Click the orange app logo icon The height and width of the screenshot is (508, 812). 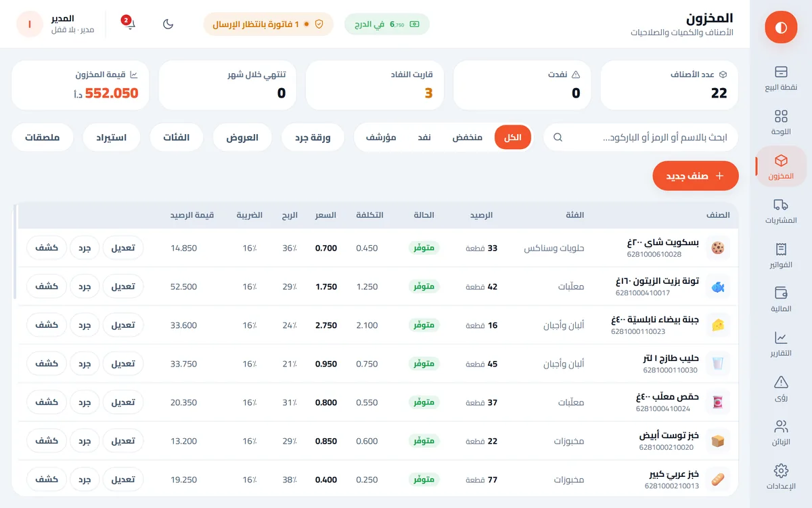(x=781, y=27)
